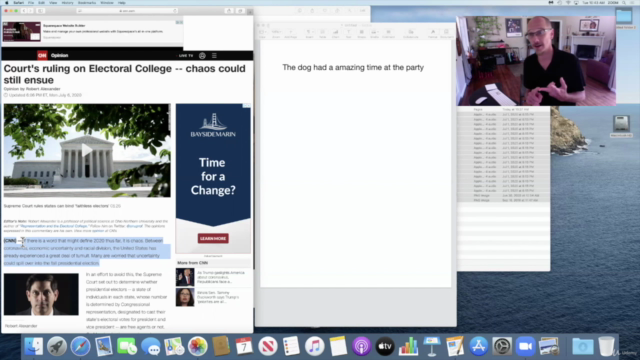Open Reminders list icon in Dock
This screenshot has height=360, width=640.
[291, 347]
